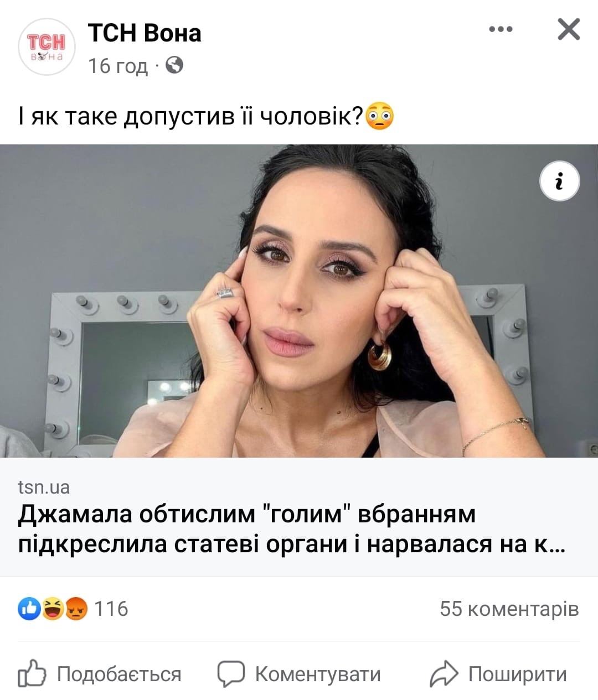The image size is (598, 700).
Task: Tap the info icon on the article image
Action: click(x=559, y=181)
